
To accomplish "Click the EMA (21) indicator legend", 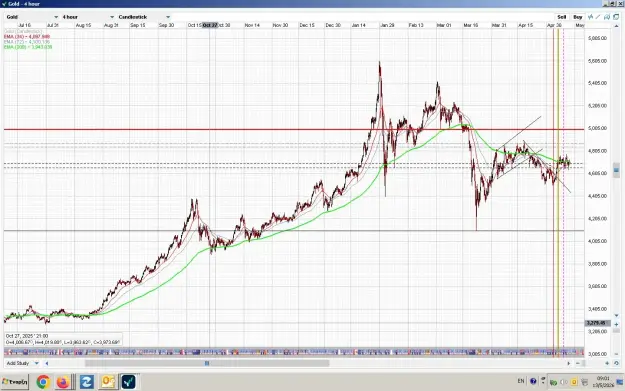I will pos(27,37).
